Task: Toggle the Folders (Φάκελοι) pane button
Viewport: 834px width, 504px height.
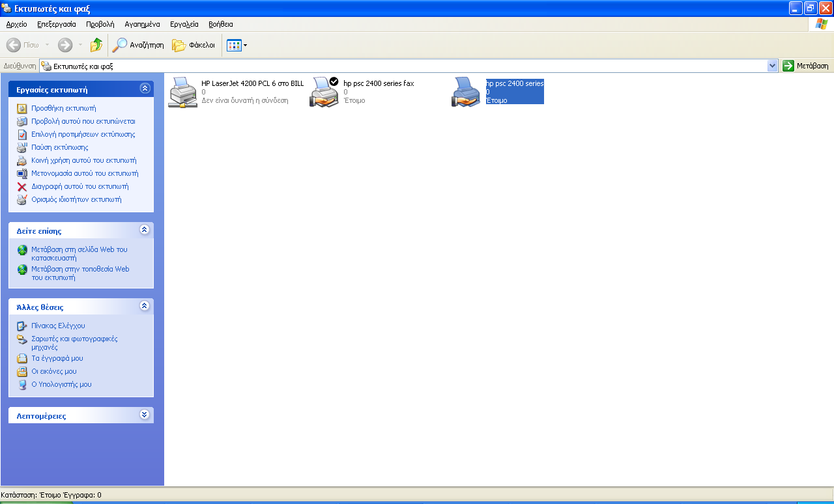Action: pyautogui.click(x=194, y=45)
